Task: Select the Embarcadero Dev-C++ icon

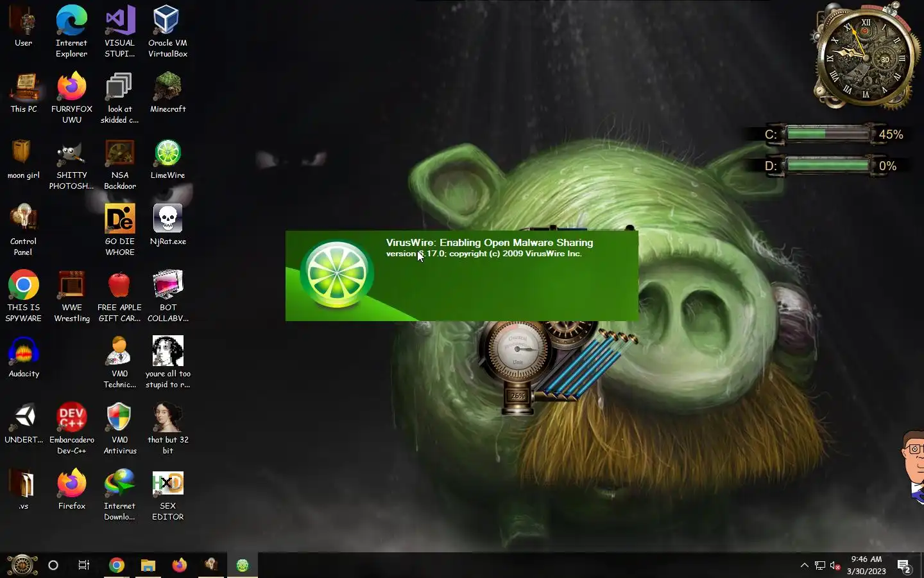Action: coord(71,428)
